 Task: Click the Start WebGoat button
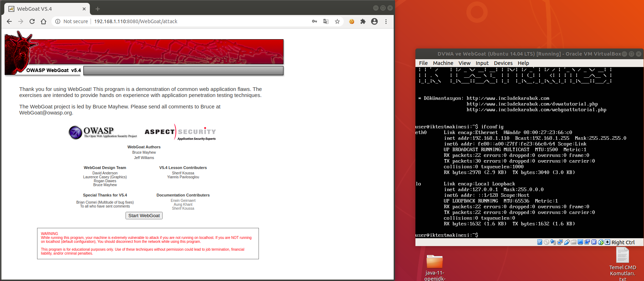144,215
